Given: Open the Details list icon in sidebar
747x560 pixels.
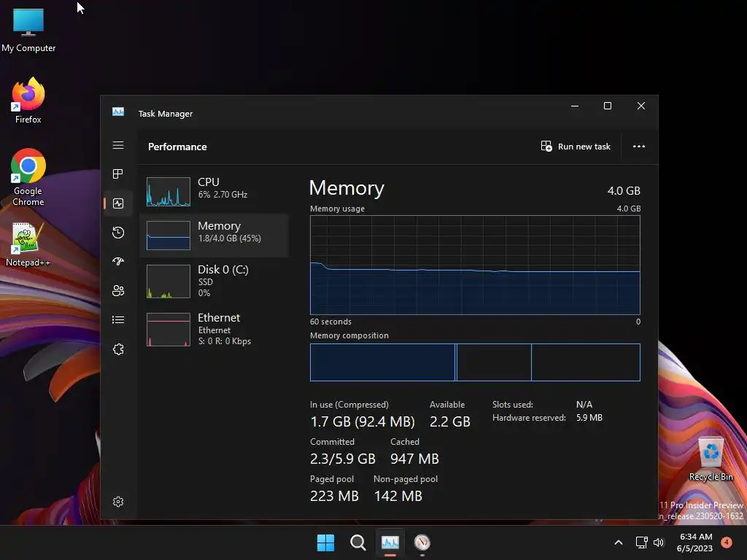Looking at the screenshot, I should [118, 319].
